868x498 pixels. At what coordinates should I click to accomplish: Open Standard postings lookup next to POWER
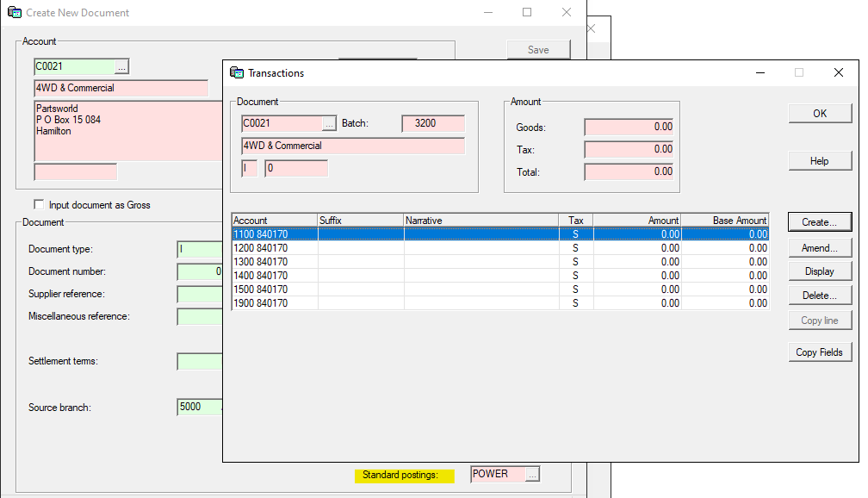[x=532, y=474]
